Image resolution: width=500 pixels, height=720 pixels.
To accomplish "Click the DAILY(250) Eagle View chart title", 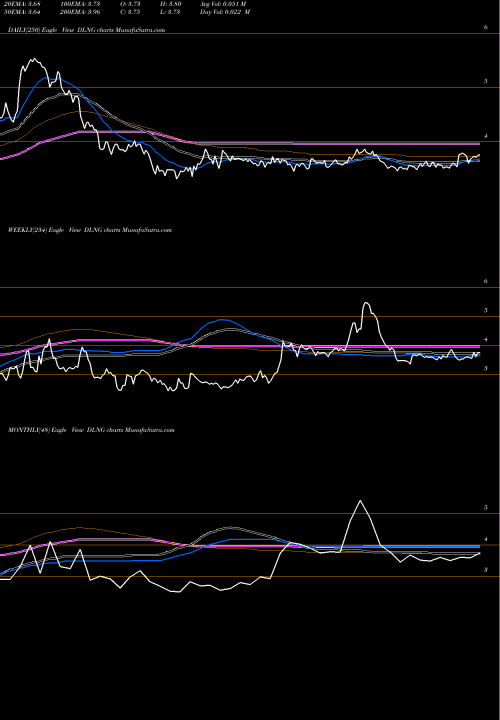I will coord(86,30).
